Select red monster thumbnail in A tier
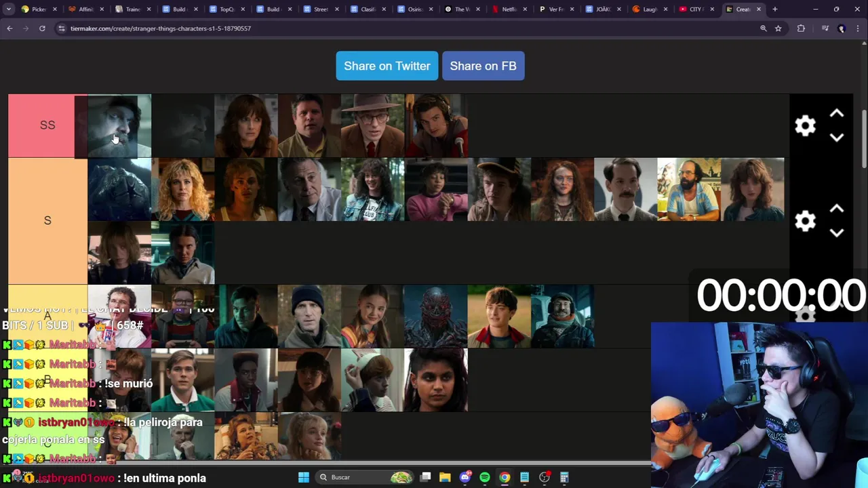The image size is (868, 488). 436,316
